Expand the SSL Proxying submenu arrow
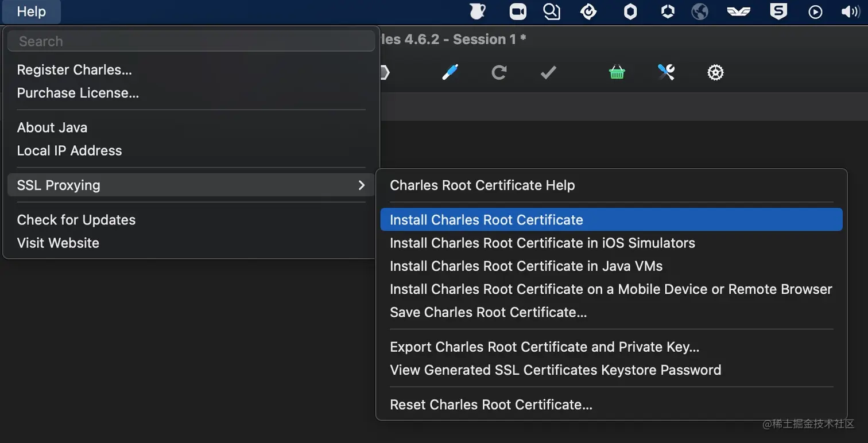This screenshot has height=443, width=868. pos(361,185)
